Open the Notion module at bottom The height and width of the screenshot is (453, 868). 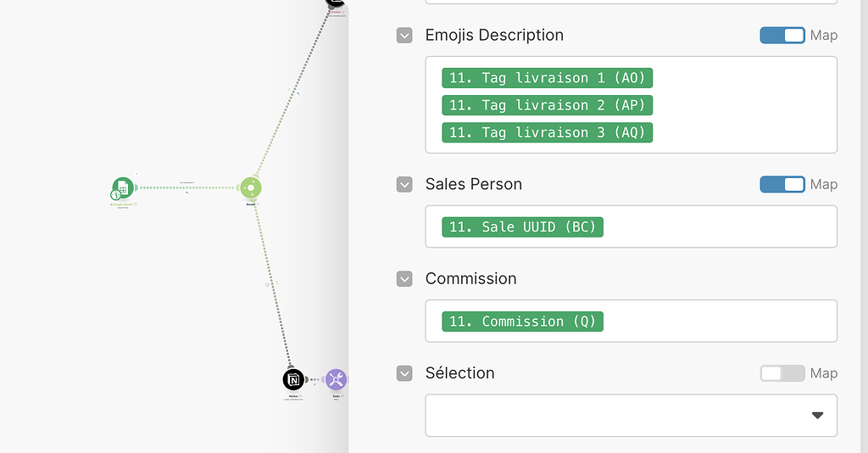coord(293,379)
